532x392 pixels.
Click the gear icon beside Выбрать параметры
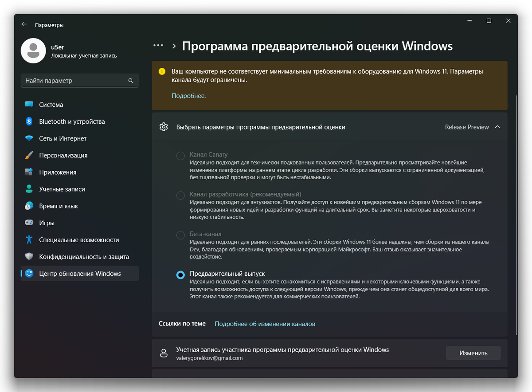pos(164,127)
